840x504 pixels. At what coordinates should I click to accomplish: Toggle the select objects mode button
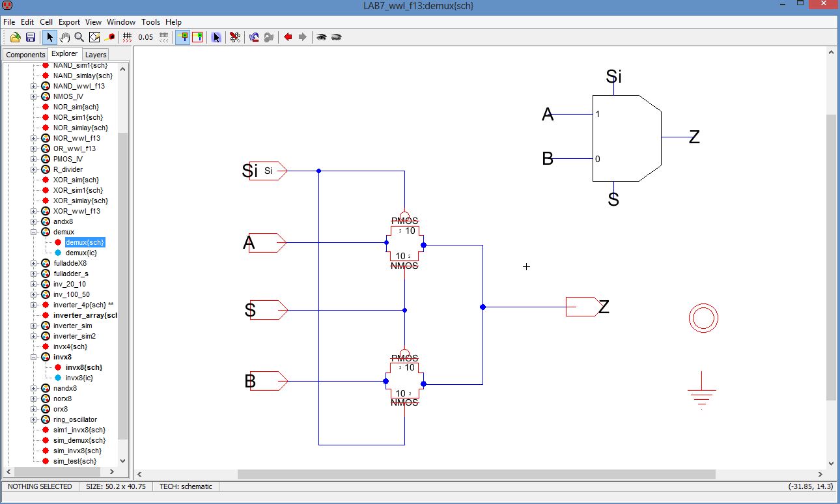tap(182, 37)
